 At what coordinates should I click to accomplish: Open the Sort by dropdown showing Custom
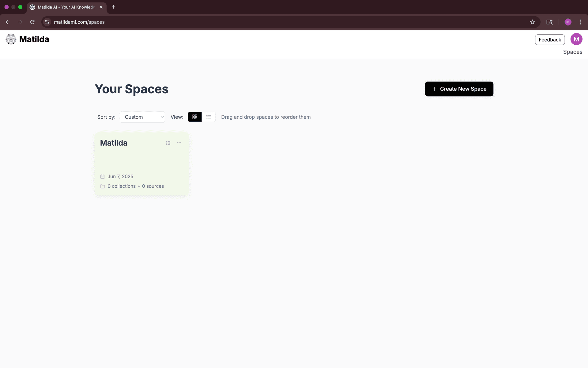pos(142,117)
